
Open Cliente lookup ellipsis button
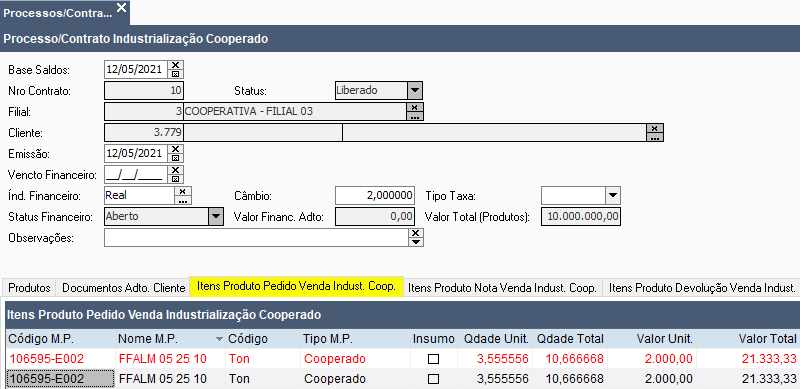tap(655, 137)
